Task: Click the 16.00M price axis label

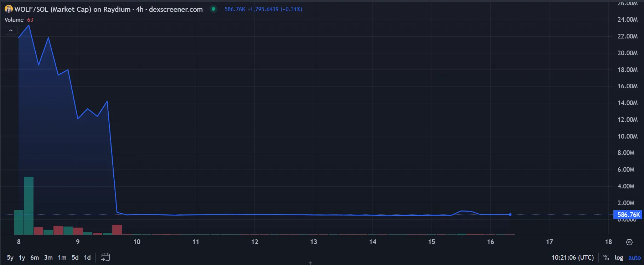Action: [628, 86]
